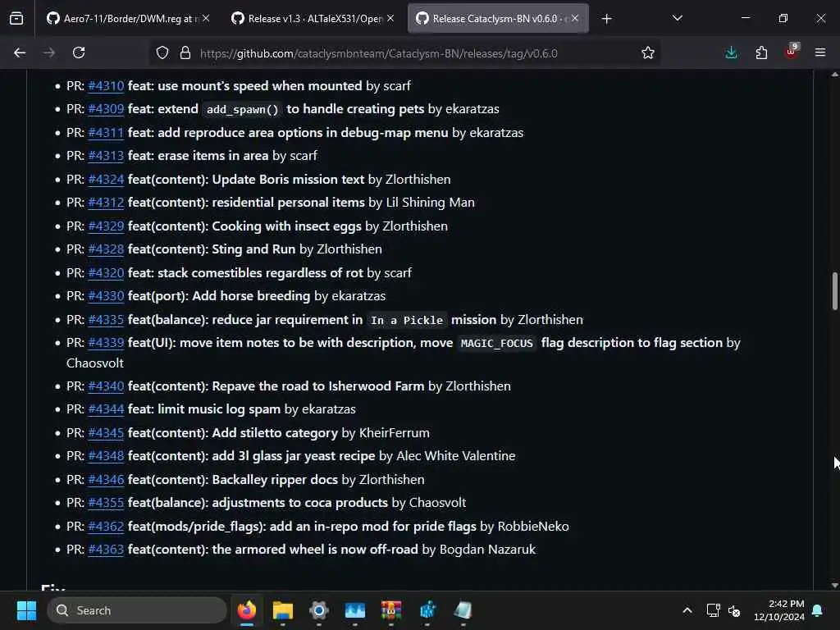This screenshot has width=840, height=630.
Task: Open the extensions menu
Action: coord(761,53)
